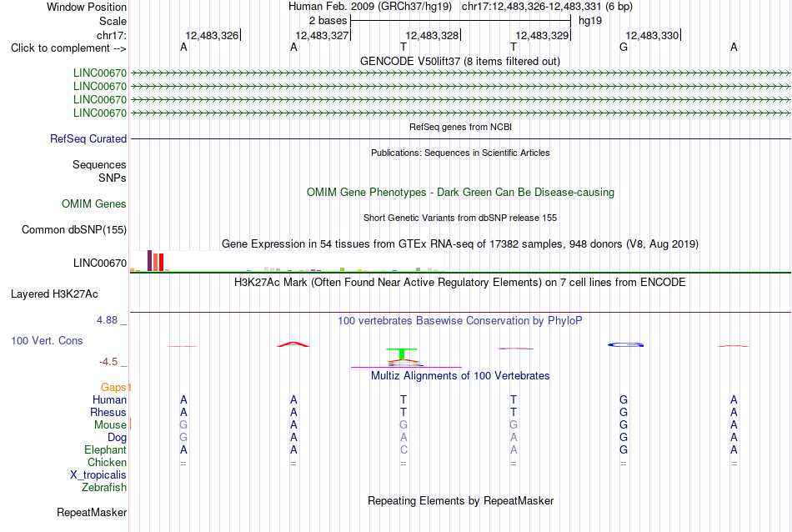792x532 pixels.
Task: Click LINC00670 label beside the GTEx bar chart
Action: point(99,263)
